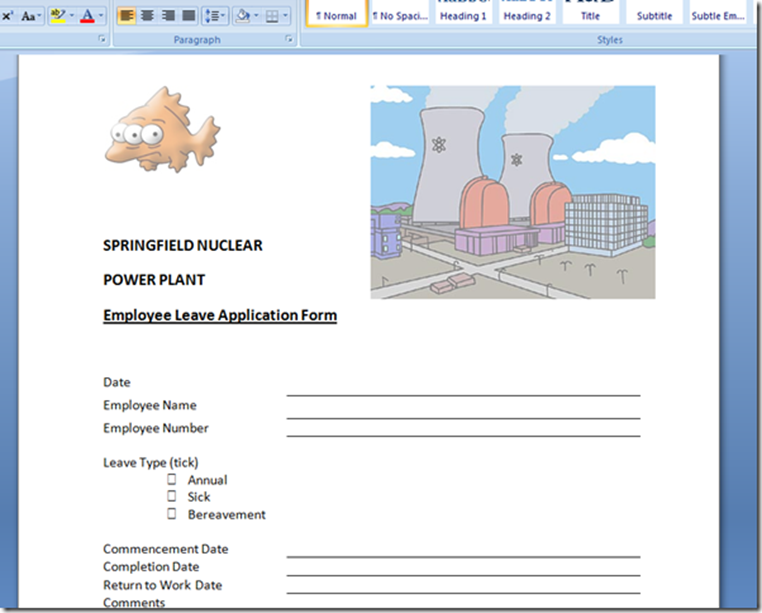Viewport: 762px width, 613px height.
Task: Click the Completion Date field line
Action: click(463, 575)
